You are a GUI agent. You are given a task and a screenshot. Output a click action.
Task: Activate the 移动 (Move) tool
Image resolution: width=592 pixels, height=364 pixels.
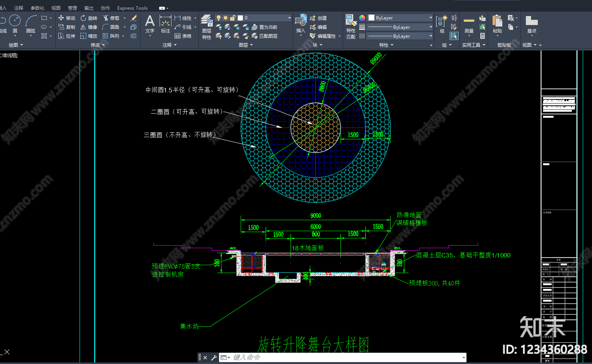click(x=67, y=18)
